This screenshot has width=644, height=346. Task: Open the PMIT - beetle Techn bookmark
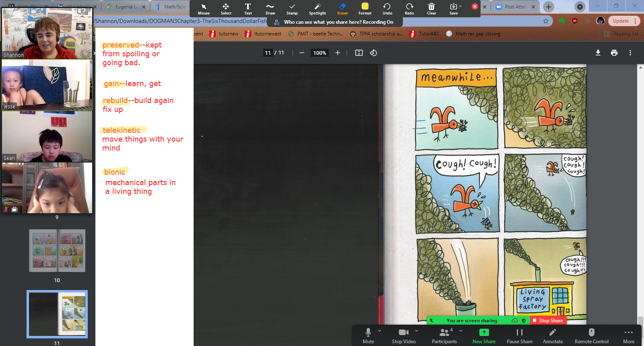[316, 34]
